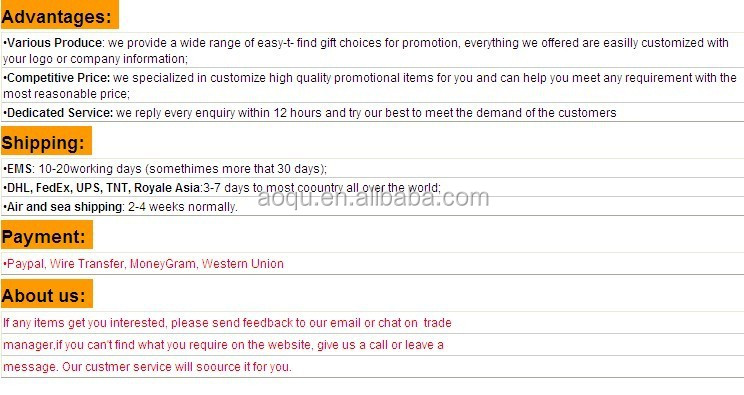Viewport: 744px width, 395px height.
Task: Click the Shipping heading
Action: coord(43,143)
